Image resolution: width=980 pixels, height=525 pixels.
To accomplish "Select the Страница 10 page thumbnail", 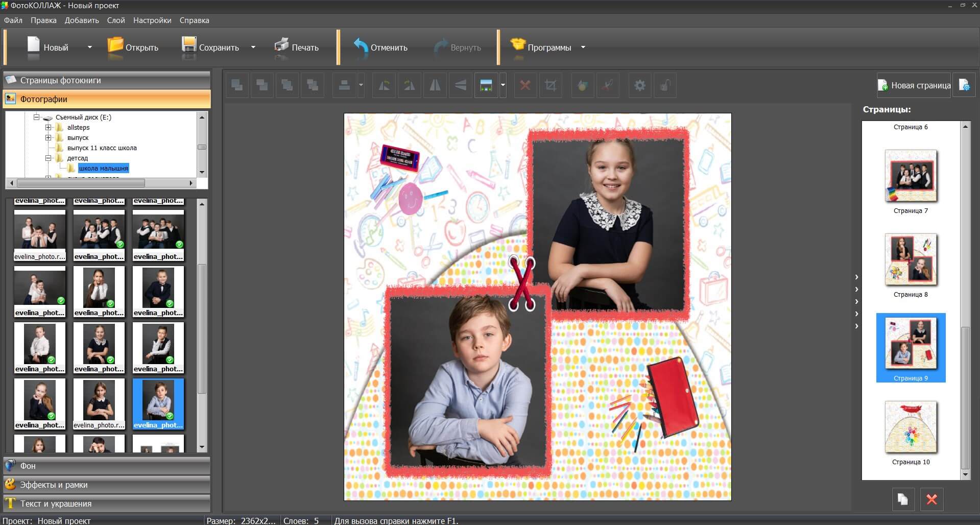I will pos(911,427).
